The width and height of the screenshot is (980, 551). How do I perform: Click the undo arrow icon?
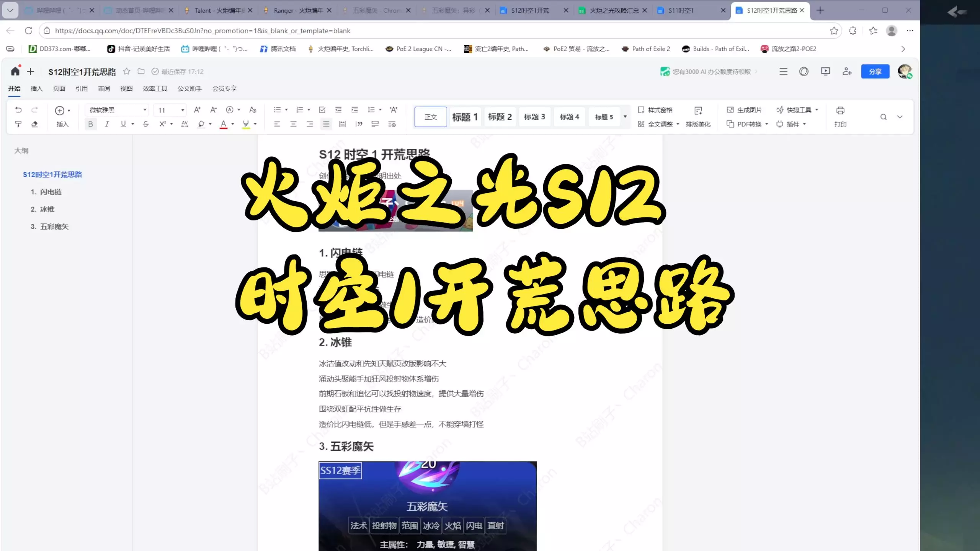pos(18,110)
